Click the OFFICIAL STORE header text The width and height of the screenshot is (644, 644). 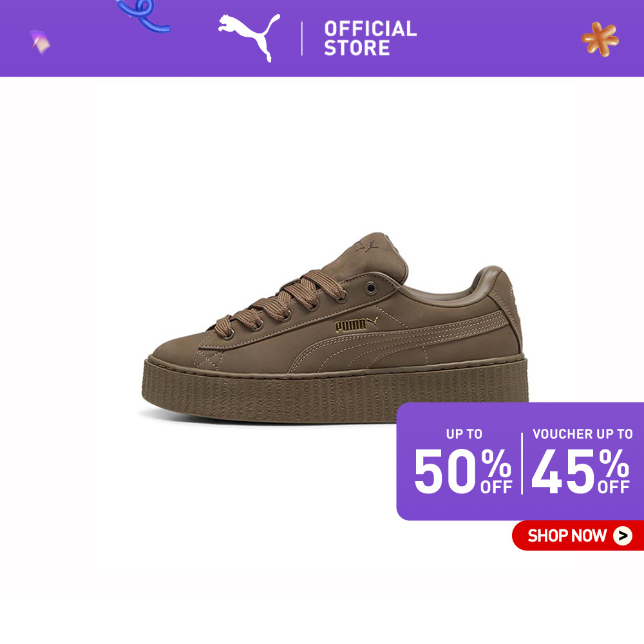tap(370, 38)
